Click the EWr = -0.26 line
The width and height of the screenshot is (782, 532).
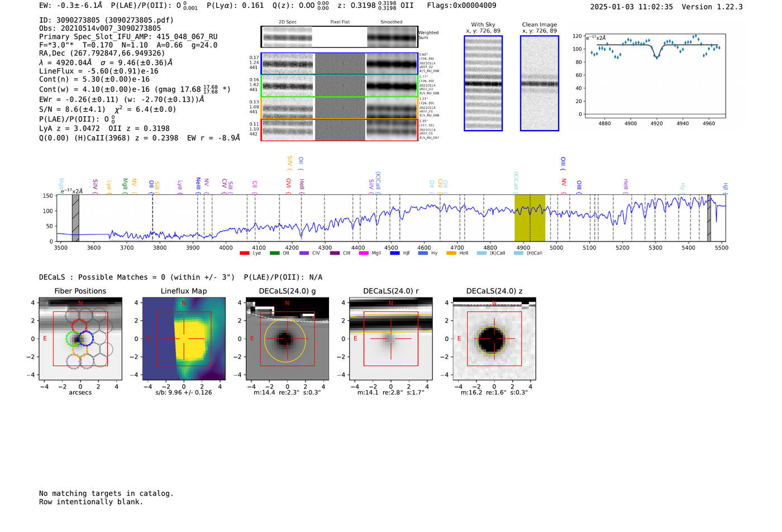point(122,99)
